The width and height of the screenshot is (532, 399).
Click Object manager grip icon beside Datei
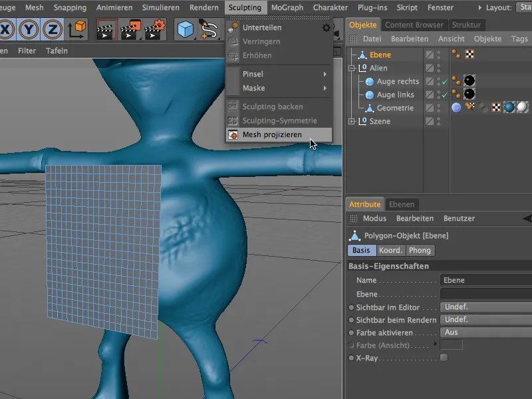point(353,39)
